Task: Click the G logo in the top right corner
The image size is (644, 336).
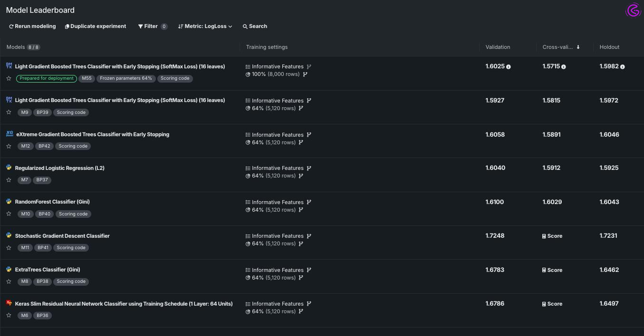Action: [x=633, y=10]
